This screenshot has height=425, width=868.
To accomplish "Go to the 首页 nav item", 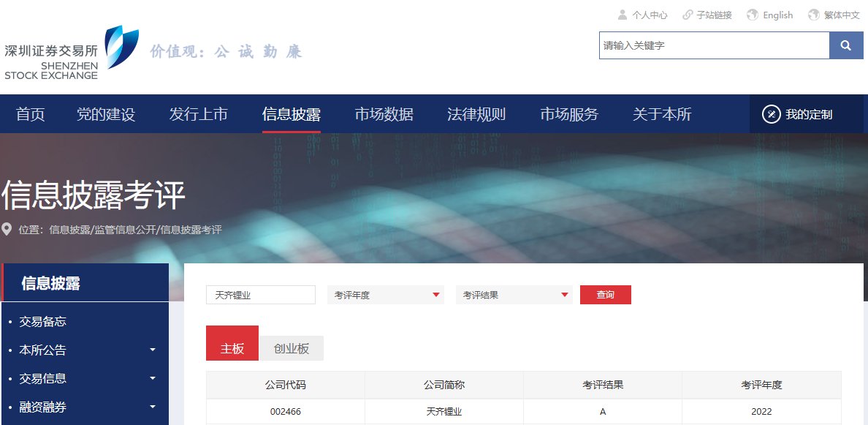I will coord(31,115).
